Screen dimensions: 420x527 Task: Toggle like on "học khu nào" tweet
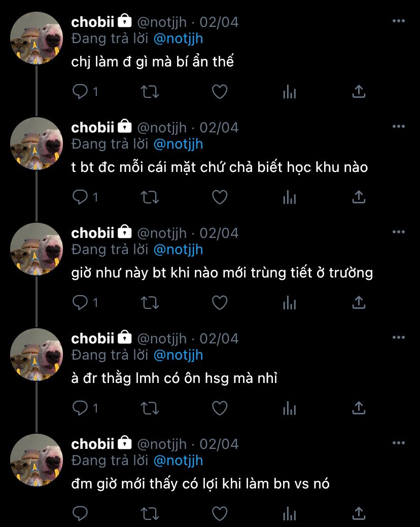tap(220, 197)
